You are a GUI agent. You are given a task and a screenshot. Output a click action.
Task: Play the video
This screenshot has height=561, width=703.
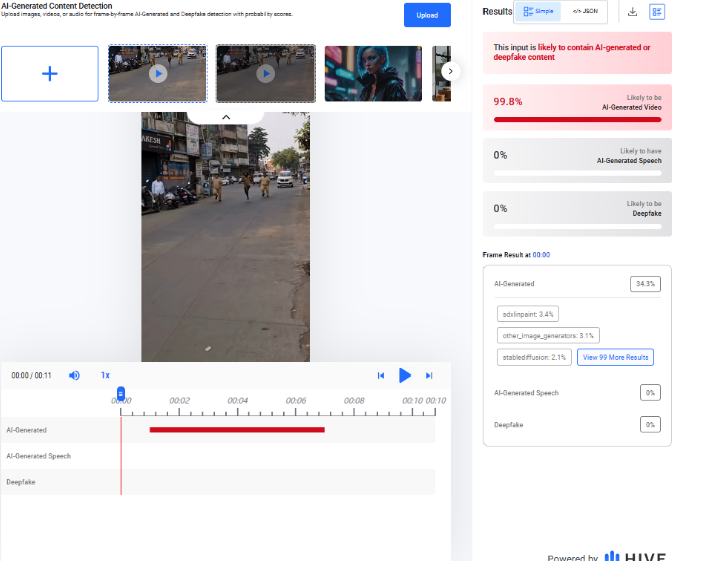(405, 375)
